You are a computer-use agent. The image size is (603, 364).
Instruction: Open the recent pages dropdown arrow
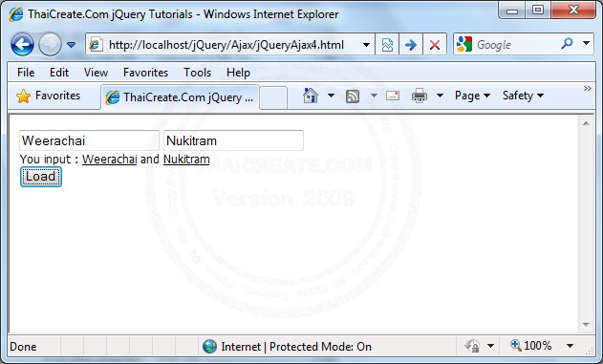tap(71, 45)
